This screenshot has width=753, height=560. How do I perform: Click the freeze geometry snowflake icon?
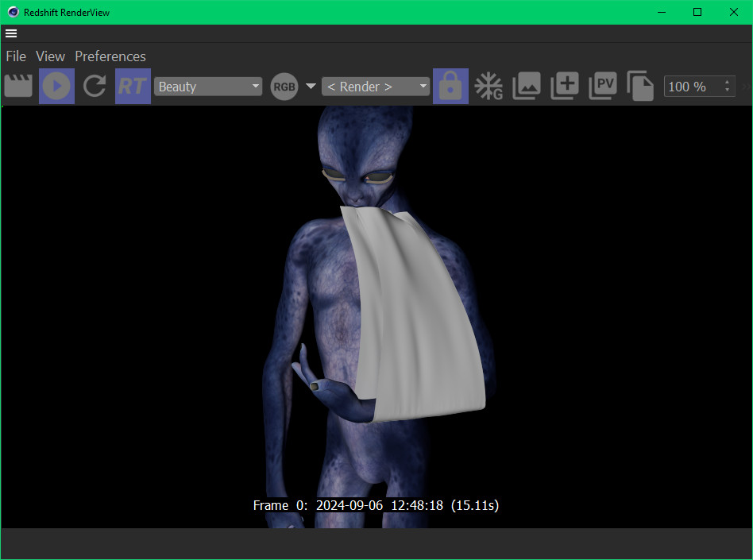coord(488,87)
